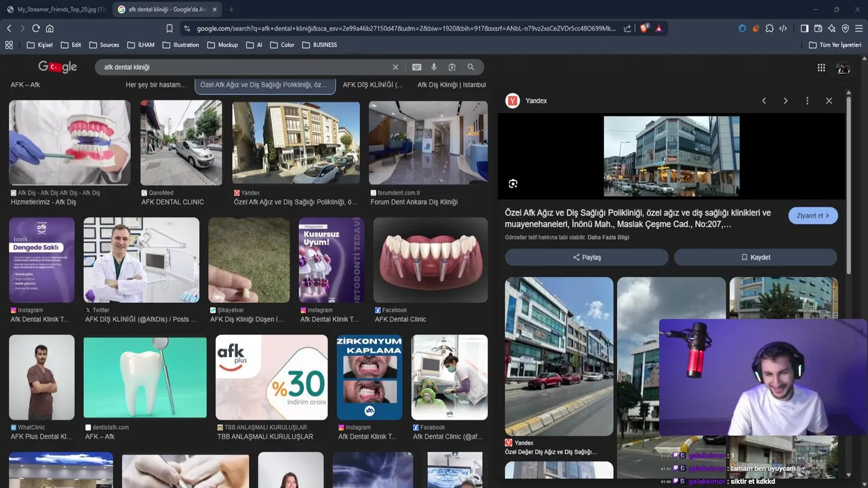
Task: Open the Google apps grid
Action: (821, 67)
